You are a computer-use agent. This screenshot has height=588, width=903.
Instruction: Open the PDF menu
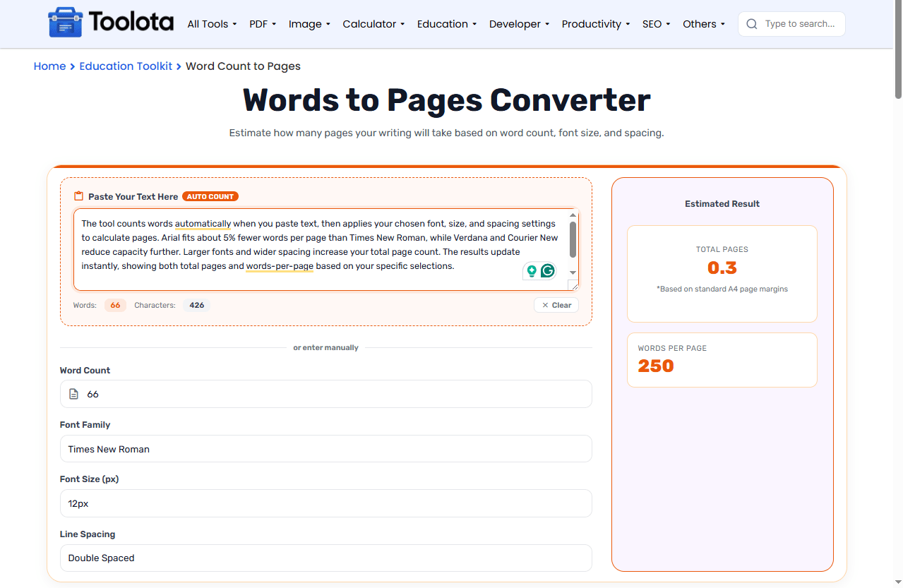[263, 24]
